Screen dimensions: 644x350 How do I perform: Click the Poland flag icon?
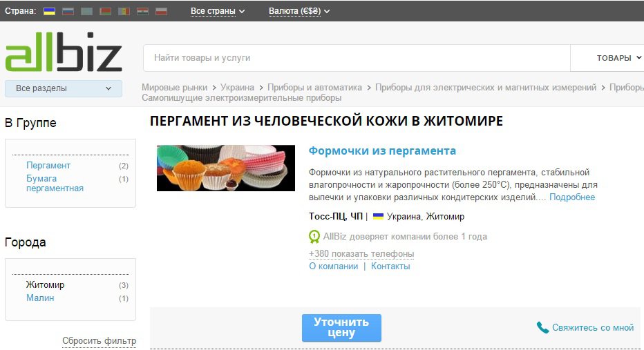pos(161,11)
